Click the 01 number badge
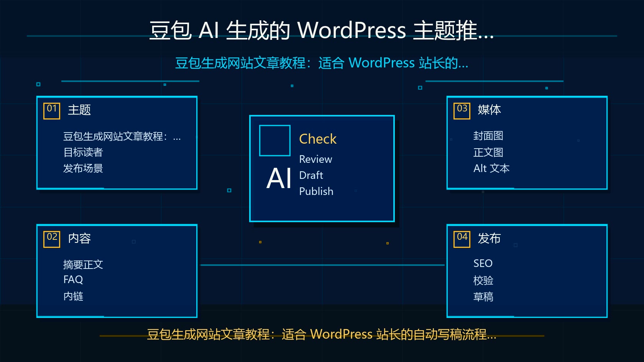Viewport: 644px width, 362px height. (x=52, y=111)
